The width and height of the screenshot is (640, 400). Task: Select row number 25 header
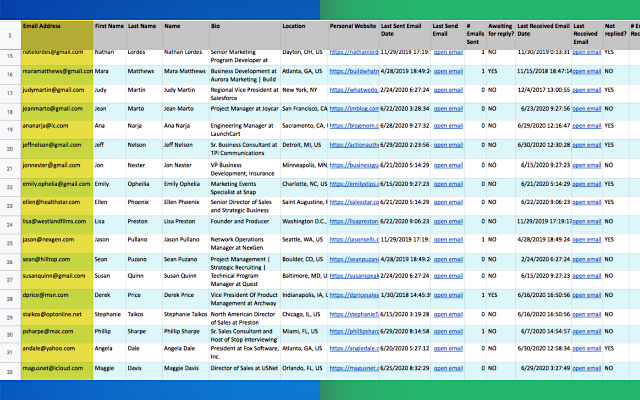pos(10,240)
